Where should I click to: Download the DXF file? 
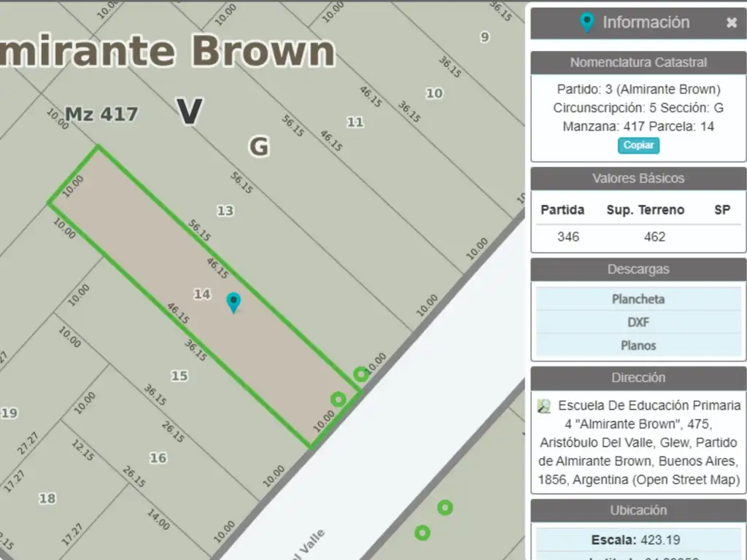pos(638,322)
